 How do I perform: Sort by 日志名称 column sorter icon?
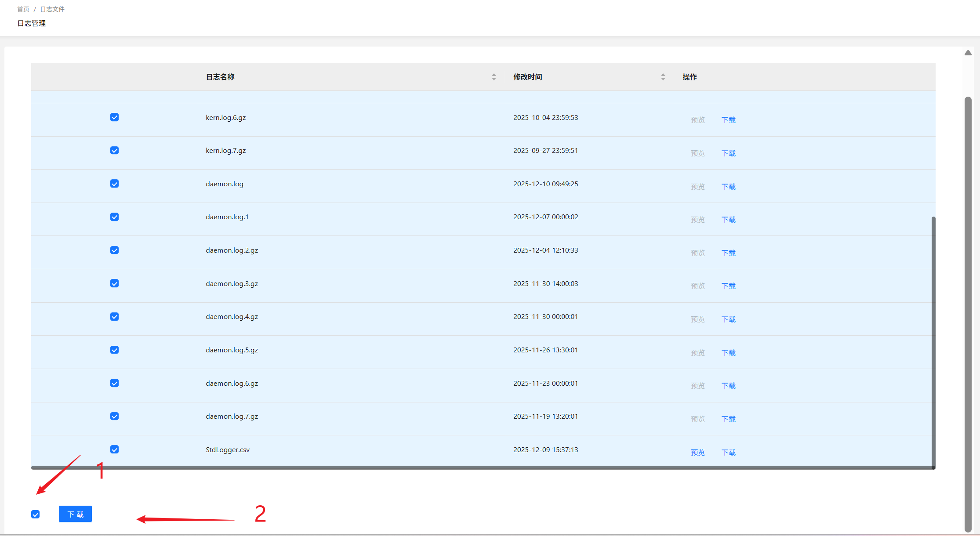click(x=494, y=77)
